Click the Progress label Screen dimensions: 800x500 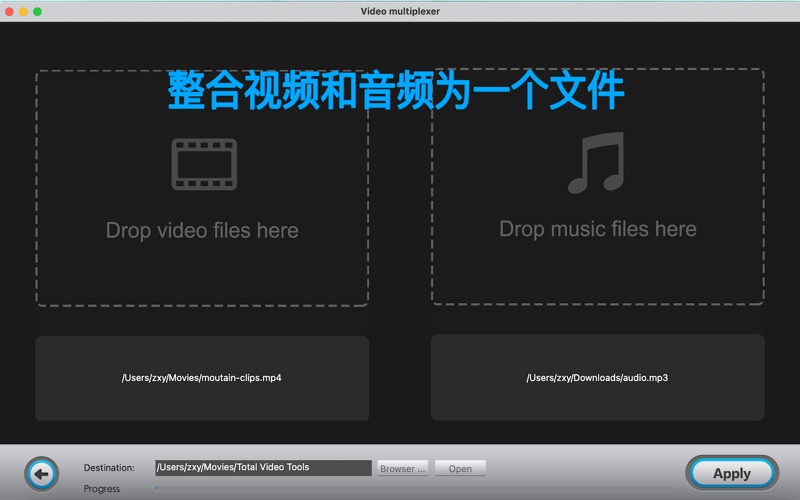(x=102, y=489)
